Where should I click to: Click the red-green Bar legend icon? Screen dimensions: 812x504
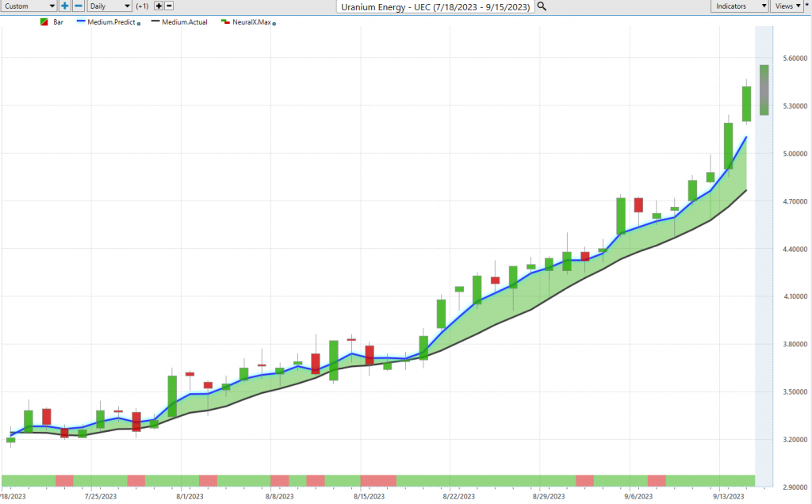pos(44,22)
